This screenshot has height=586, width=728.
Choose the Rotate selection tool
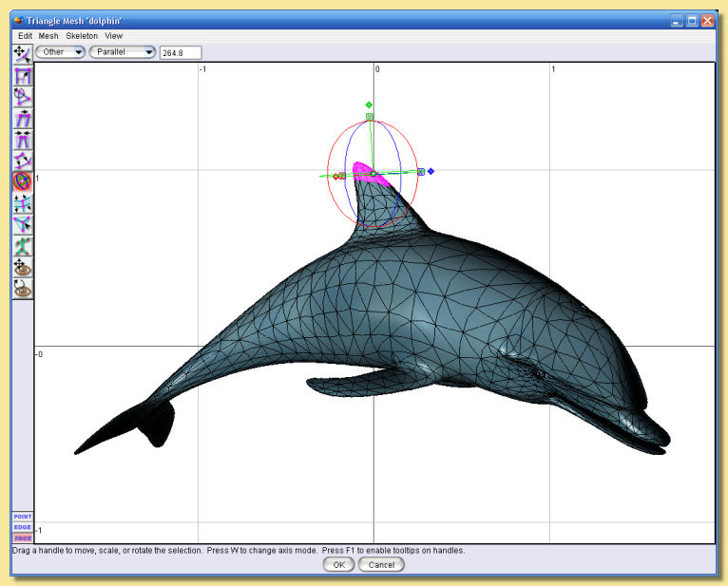(x=23, y=96)
